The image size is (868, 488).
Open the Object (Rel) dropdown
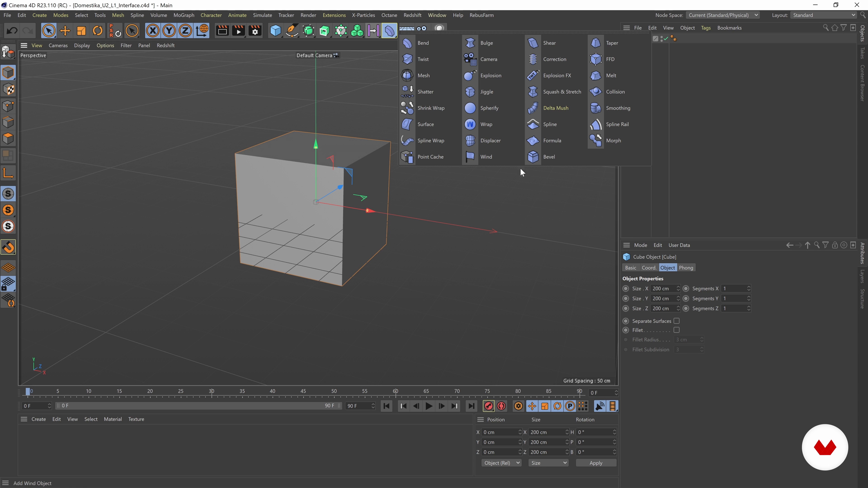pos(501,463)
